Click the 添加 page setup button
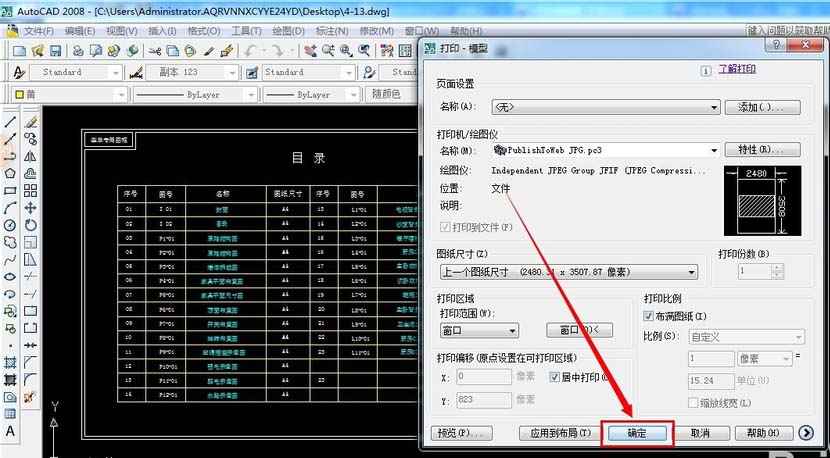Image resolution: width=830 pixels, height=458 pixels. pos(762,107)
